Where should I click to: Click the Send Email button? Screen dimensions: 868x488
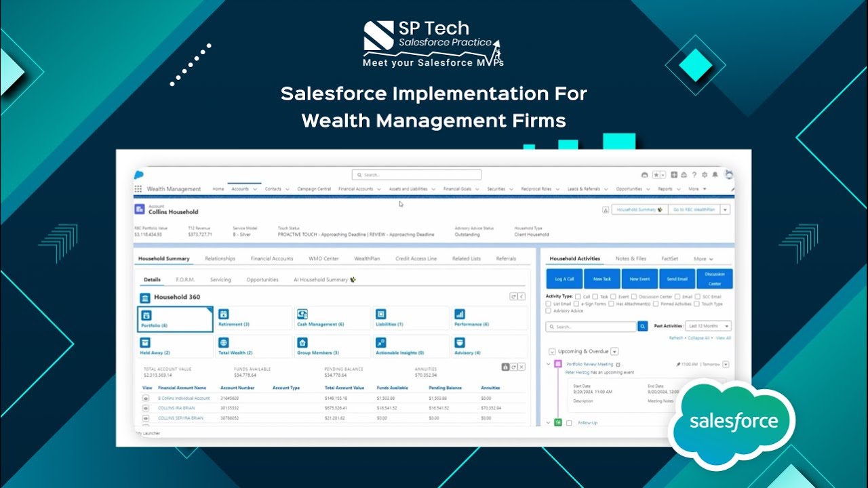[677, 279]
